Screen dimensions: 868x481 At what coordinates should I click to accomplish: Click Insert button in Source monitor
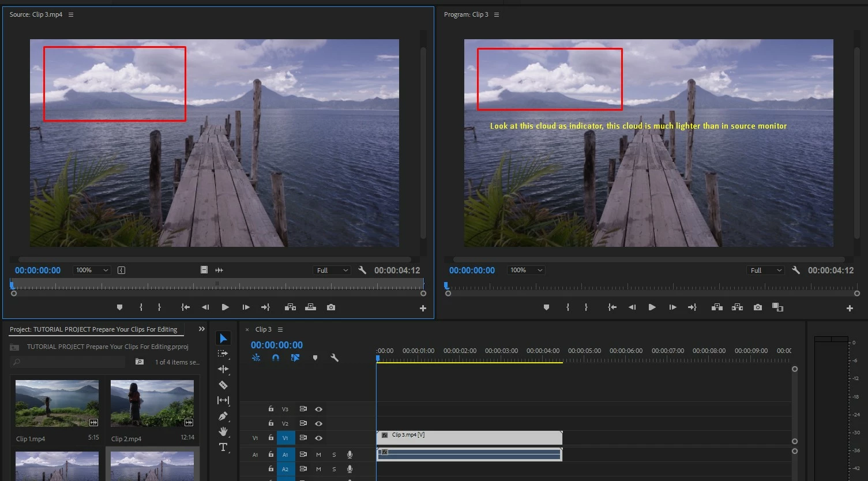coord(290,307)
